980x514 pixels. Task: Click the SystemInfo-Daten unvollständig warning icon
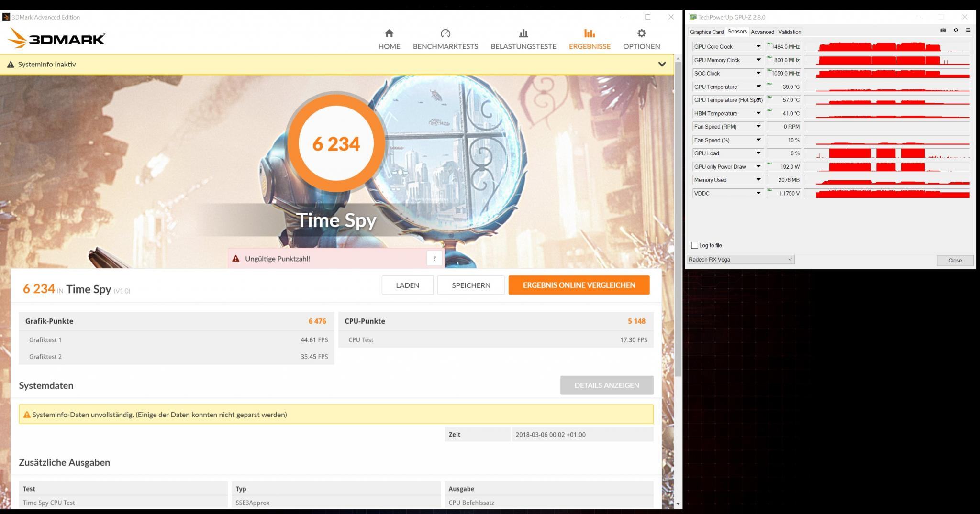pos(27,415)
